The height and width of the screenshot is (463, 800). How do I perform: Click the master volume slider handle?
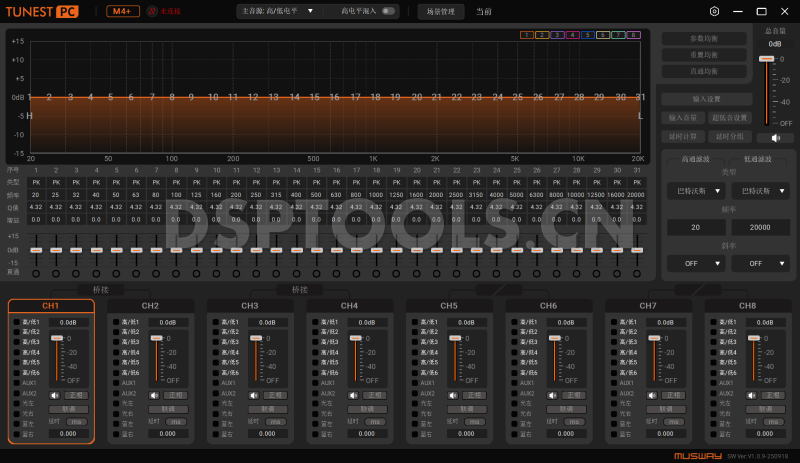tap(767, 59)
